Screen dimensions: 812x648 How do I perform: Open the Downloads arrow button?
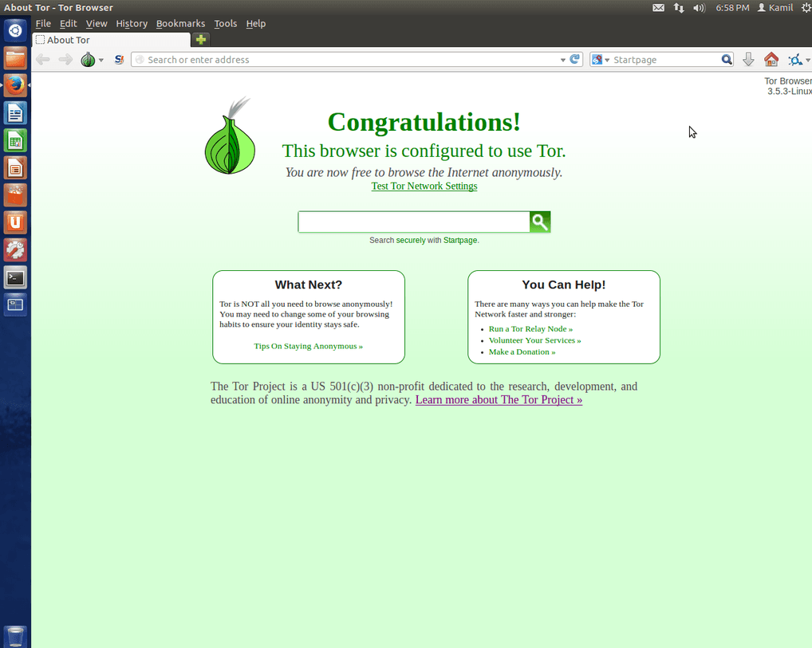pyautogui.click(x=748, y=60)
